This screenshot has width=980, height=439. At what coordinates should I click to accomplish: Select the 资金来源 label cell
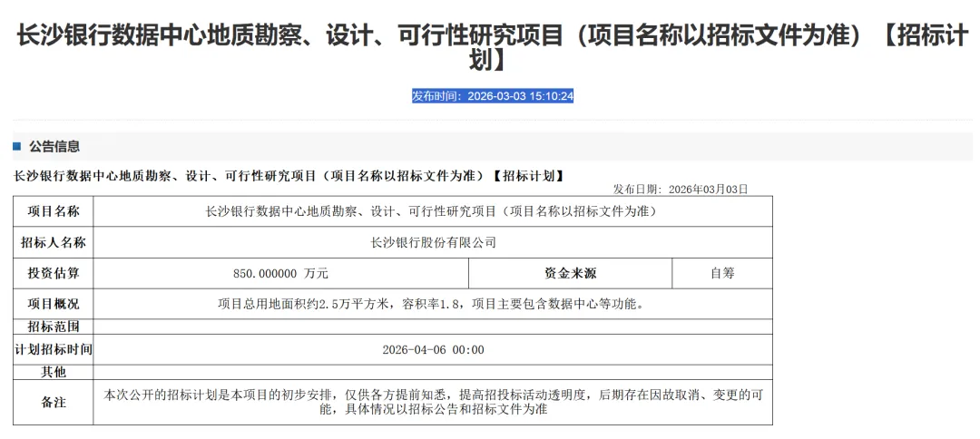coord(570,274)
